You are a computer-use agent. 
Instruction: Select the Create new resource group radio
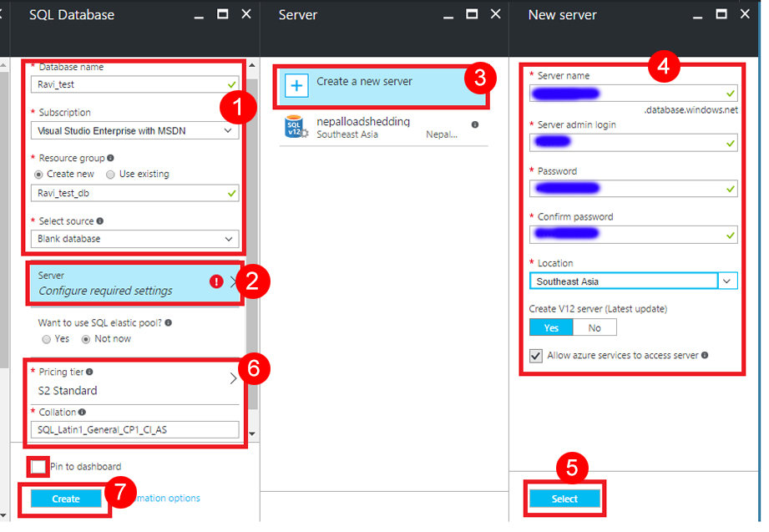coord(38,175)
